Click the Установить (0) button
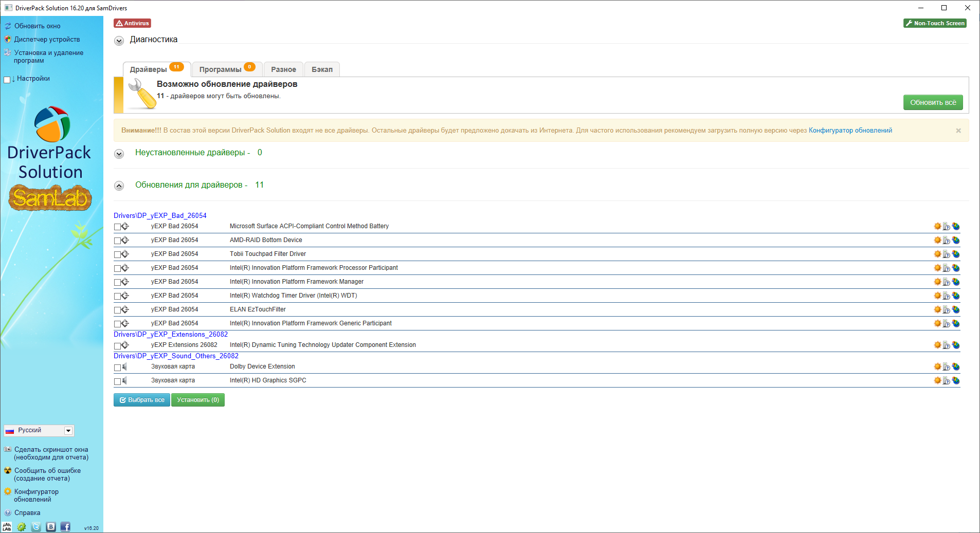 198,400
